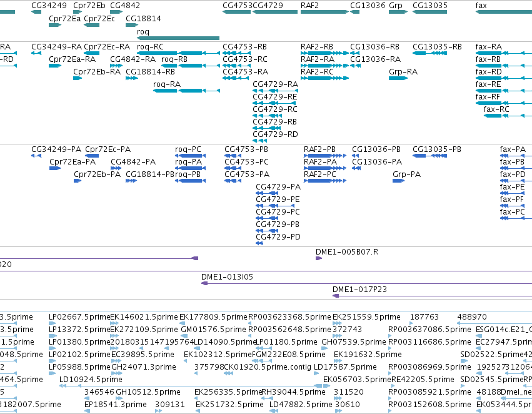Select protein CG4753-PA
Image resolution: width=532 pixels, height=414 pixels.
(x=233, y=181)
